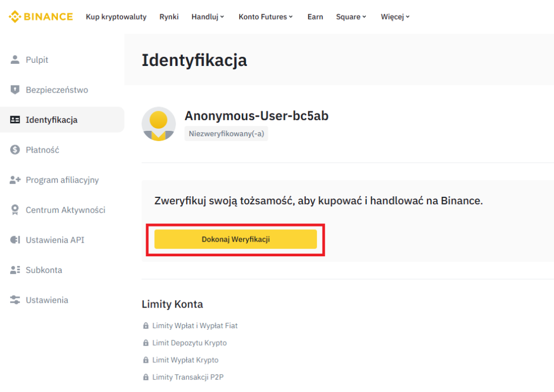Click the user avatar image
Viewport: 554px width, 392px height.
159,124
